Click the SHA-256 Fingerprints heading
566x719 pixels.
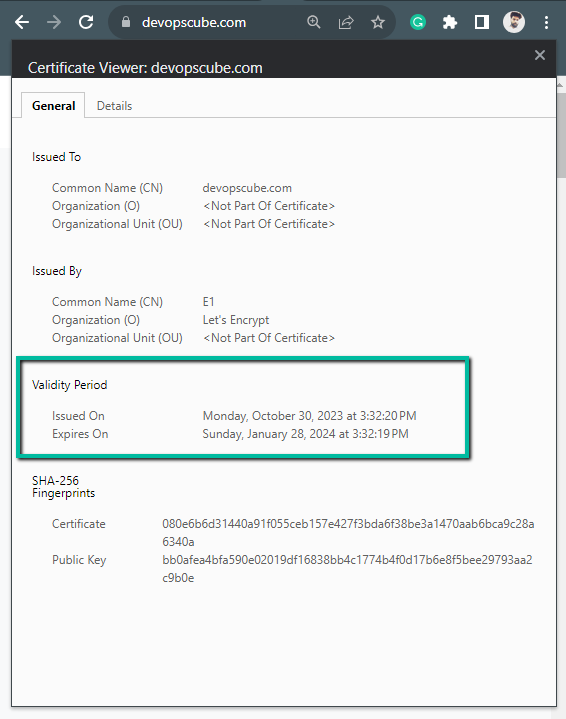[x=64, y=487]
